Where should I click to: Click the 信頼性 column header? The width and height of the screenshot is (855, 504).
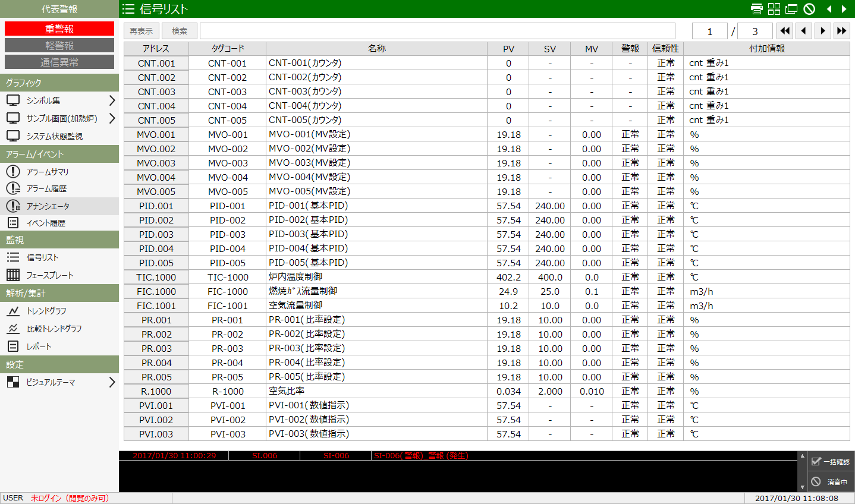tap(666, 49)
